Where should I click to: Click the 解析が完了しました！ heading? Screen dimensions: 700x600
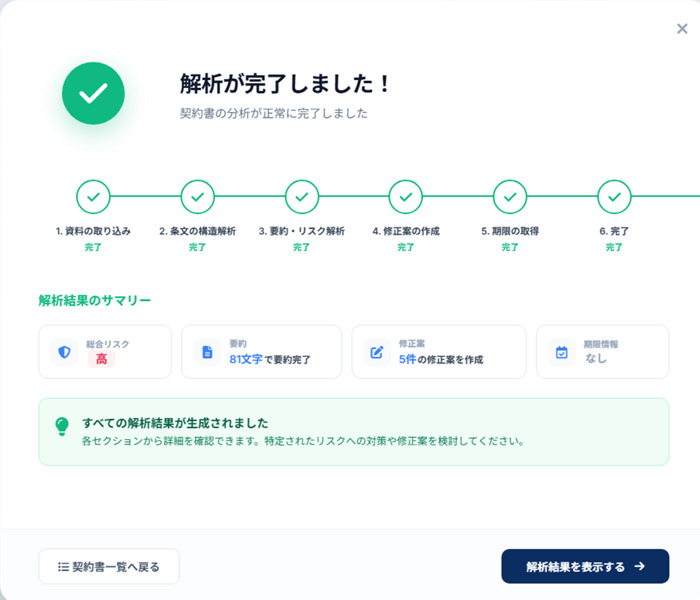click(x=285, y=84)
